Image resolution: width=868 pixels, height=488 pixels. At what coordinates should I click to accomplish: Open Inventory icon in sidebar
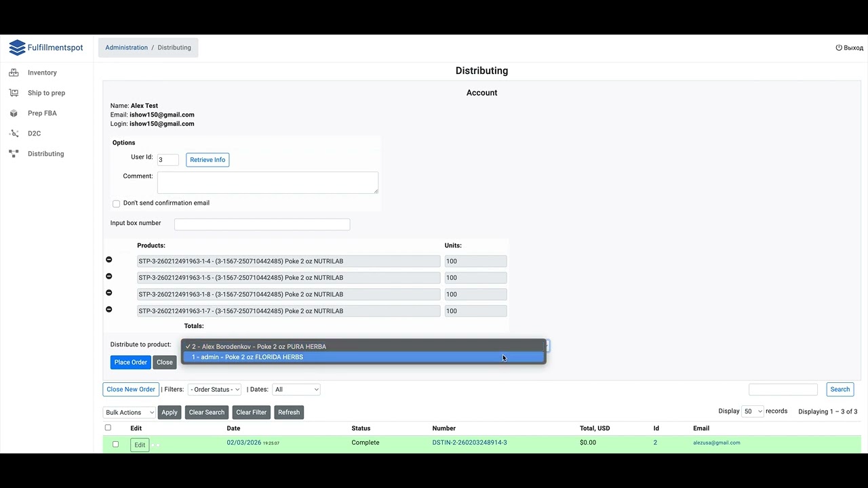point(14,73)
